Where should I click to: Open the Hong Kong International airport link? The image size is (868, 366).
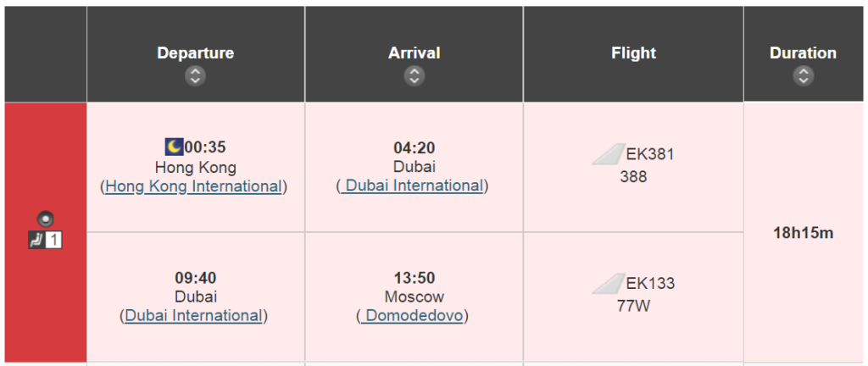pos(194,186)
